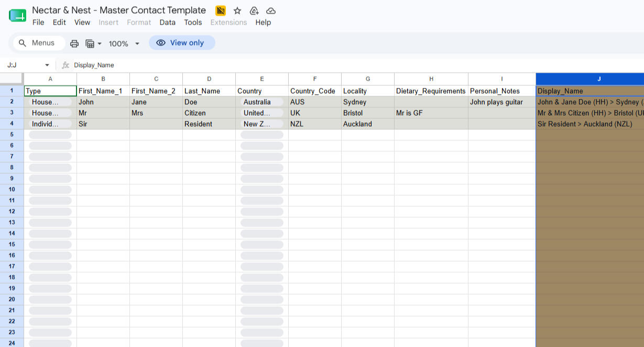644x347 pixels.
Task: Click the John plays guitar cell
Action: click(502, 102)
